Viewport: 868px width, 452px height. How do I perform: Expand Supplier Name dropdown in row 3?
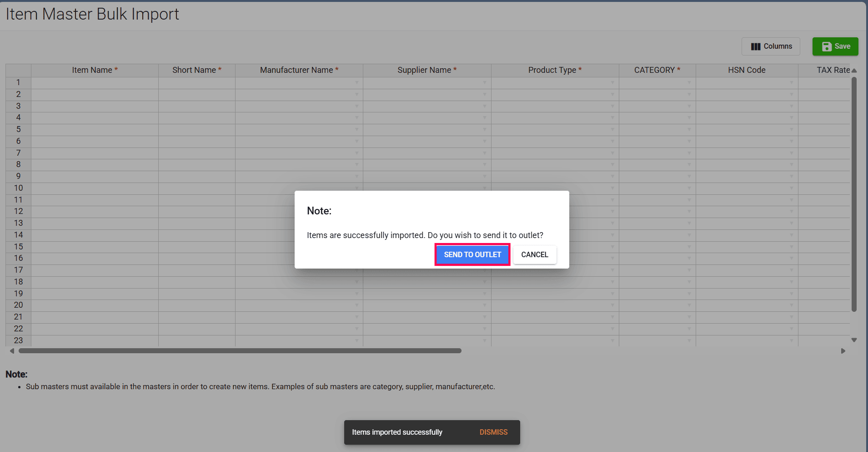(x=485, y=106)
